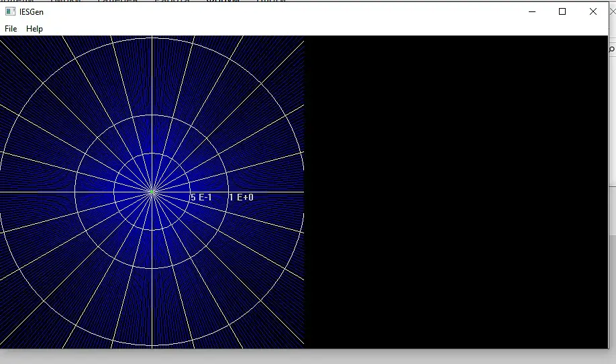Click the IESGen application icon in title bar
616x364 pixels.
[x=10, y=12]
